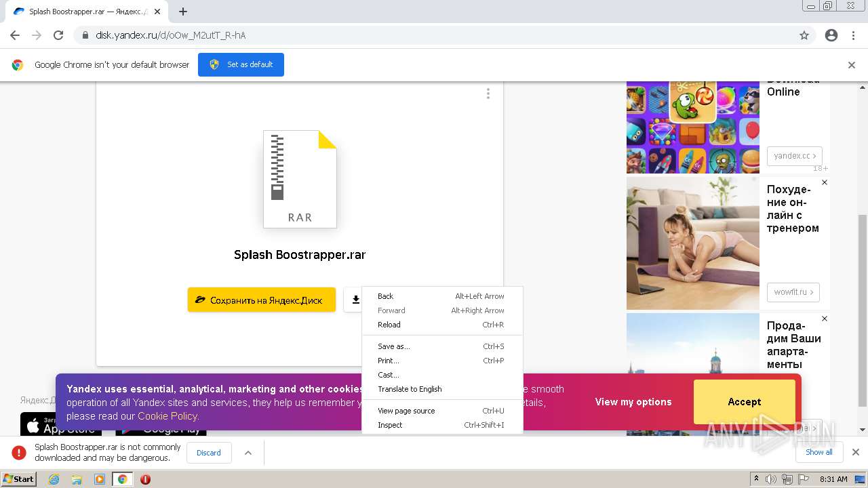Click the Продадим Ваши апартаменты ad text
The height and width of the screenshot is (488, 868).
[x=794, y=345]
